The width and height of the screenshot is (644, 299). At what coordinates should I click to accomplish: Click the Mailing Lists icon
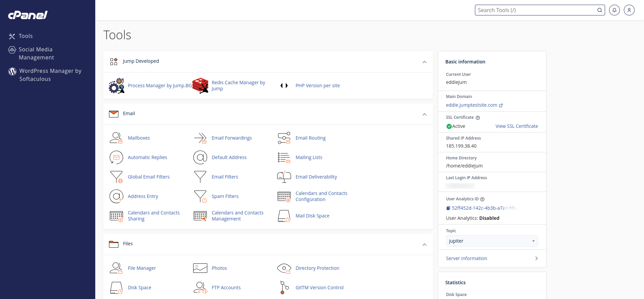[284, 157]
